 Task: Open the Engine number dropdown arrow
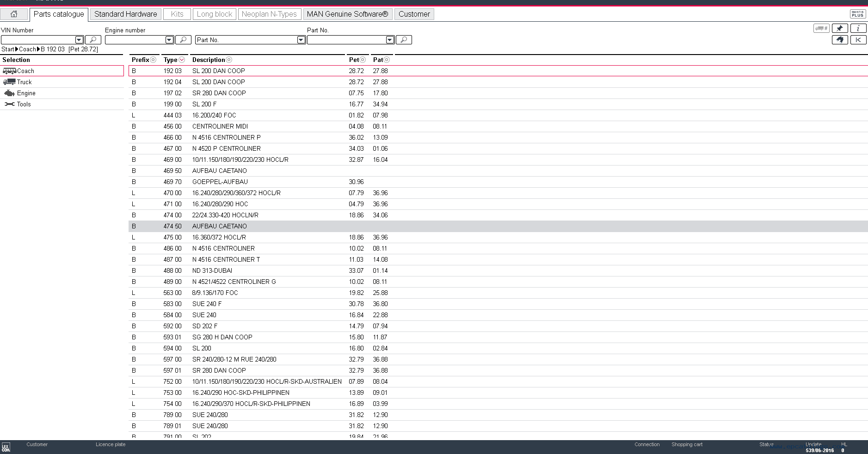point(169,40)
